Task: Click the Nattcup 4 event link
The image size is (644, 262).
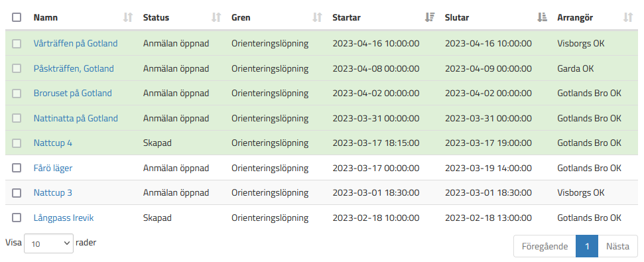Action: click(53, 143)
